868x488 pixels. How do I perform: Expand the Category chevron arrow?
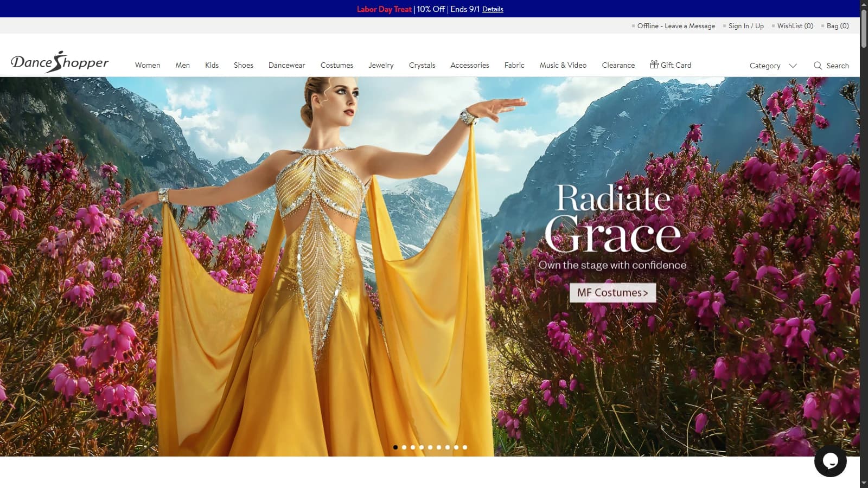pyautogui.click(x=793, y=66)
